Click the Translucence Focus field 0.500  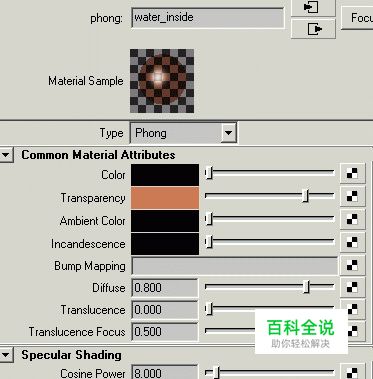[165, 332]
